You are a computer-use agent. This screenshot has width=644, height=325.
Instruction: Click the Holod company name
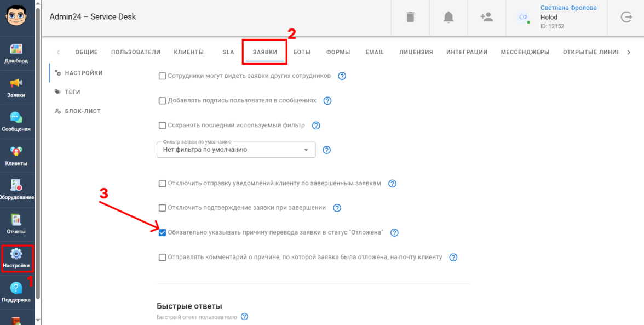[549, 17]
